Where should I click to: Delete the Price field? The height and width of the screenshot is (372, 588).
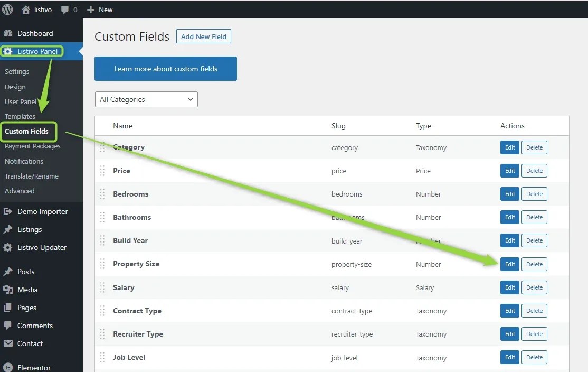click(x=534, y=171)
